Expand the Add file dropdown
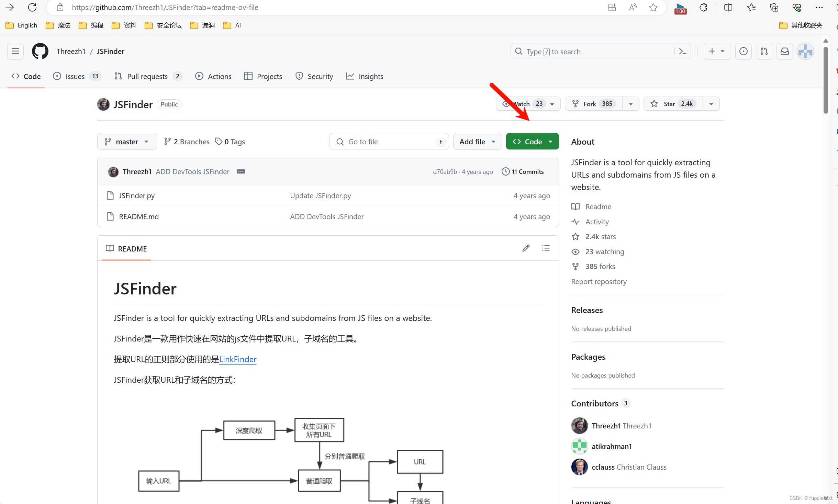This screenshot has height=504, width=838. (x=477, y=141)
